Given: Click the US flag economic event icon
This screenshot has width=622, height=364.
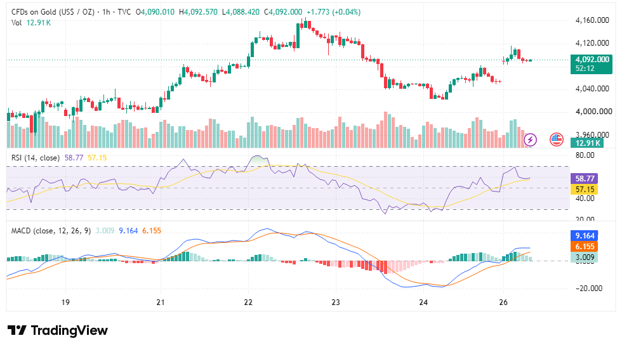Looking at the screenshot, I should [x=557, y=140].
